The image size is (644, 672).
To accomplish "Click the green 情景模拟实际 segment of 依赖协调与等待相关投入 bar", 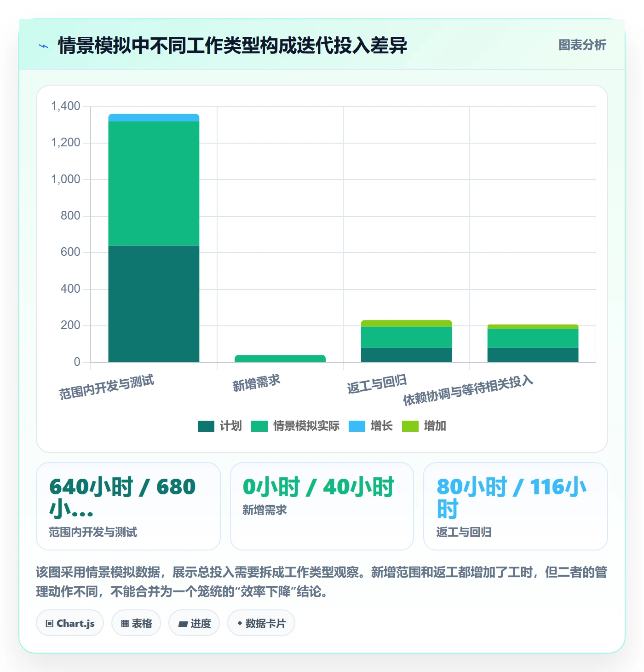I will 533,338.
